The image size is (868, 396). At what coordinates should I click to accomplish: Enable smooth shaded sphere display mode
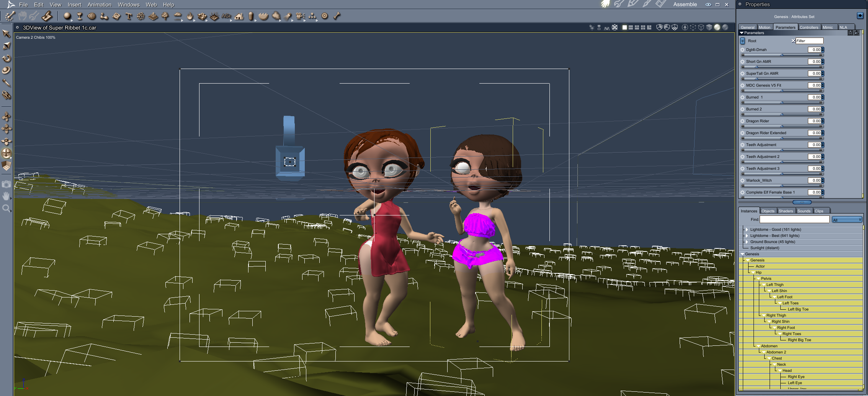coord(717,28)
